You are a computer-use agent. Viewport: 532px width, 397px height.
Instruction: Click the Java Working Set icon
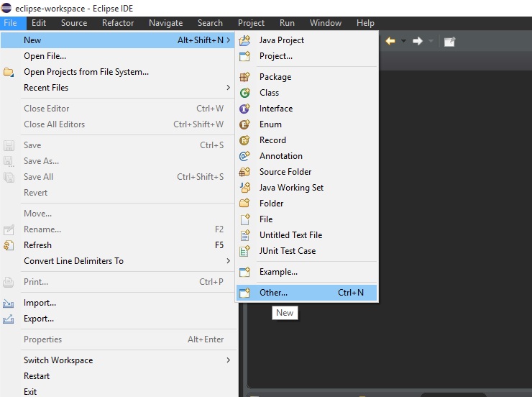[x=244, y=188]
